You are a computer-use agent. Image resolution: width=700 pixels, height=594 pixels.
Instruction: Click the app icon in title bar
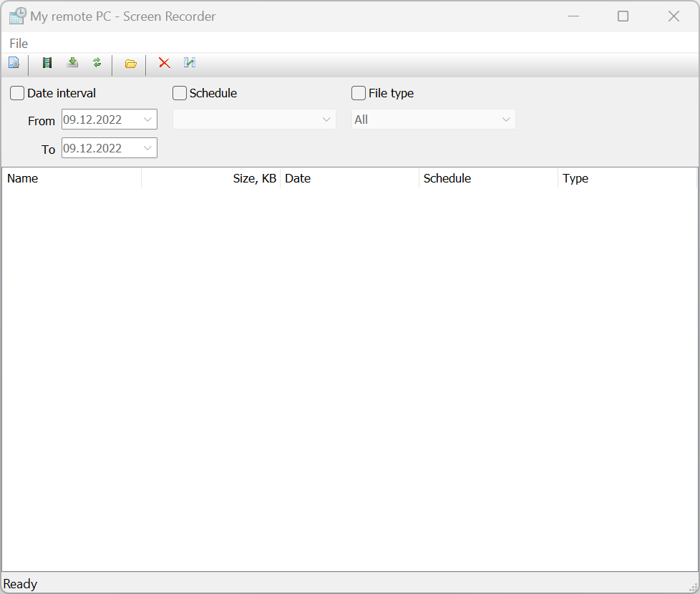[x=17, y=16]
